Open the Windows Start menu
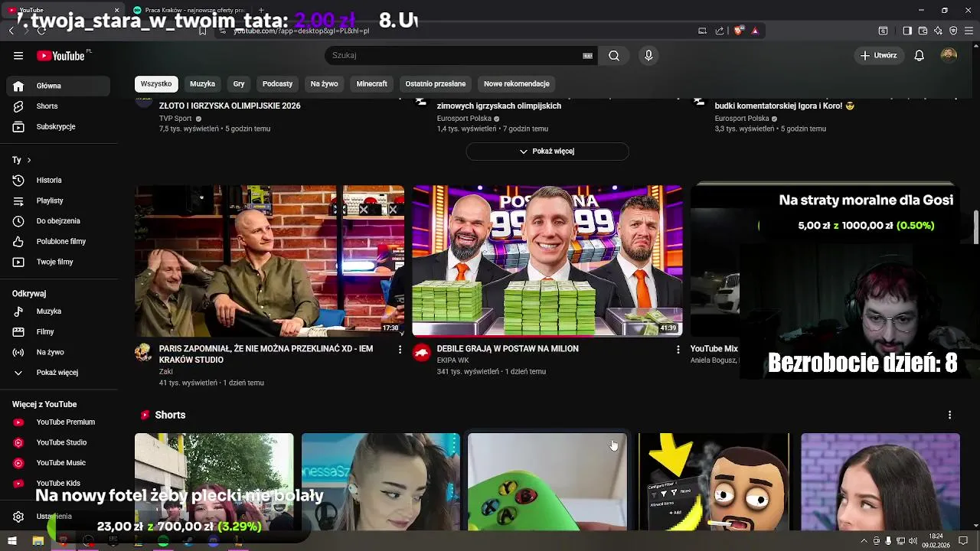Viewport: 980px width, 551px height. click(x=12, y=541)
